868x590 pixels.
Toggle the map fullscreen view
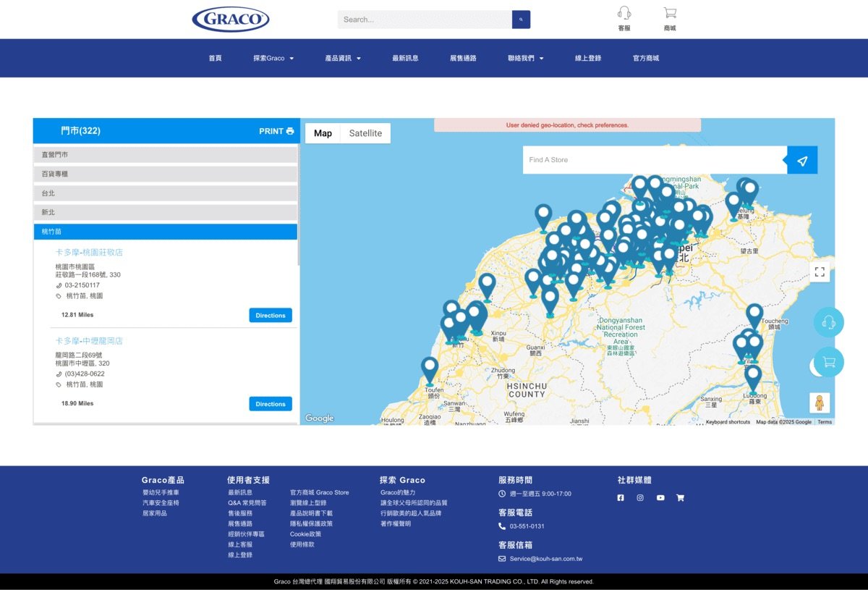(820, 272)
